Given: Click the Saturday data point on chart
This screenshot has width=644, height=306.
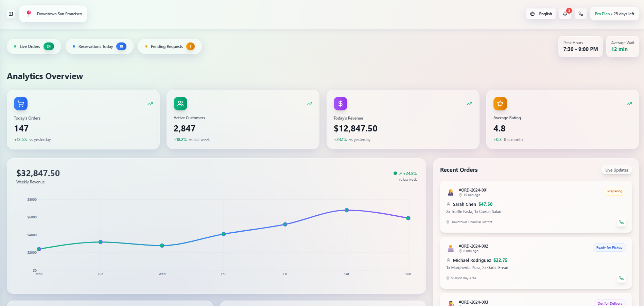Looking at the screenshot, I should click(347, 210).
